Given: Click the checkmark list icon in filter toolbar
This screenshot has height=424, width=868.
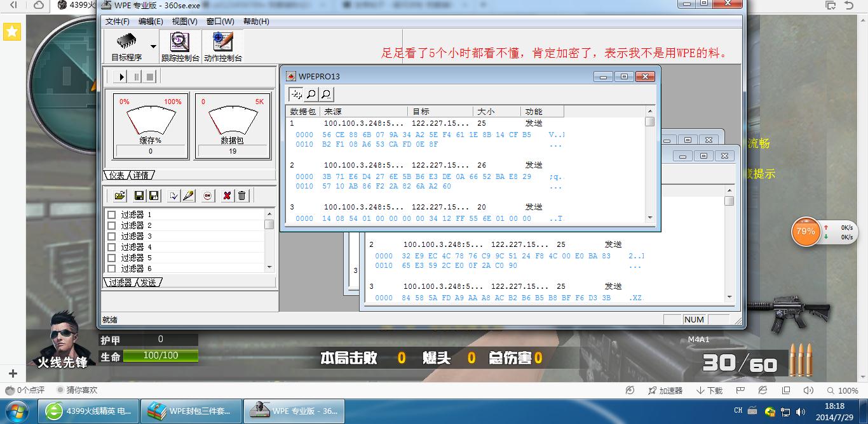Looking at the screenshot, I should 173,195.
